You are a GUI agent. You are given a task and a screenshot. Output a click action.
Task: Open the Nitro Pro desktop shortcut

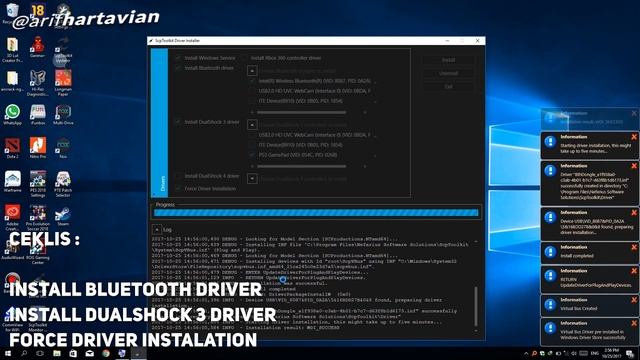pos(38,148)
